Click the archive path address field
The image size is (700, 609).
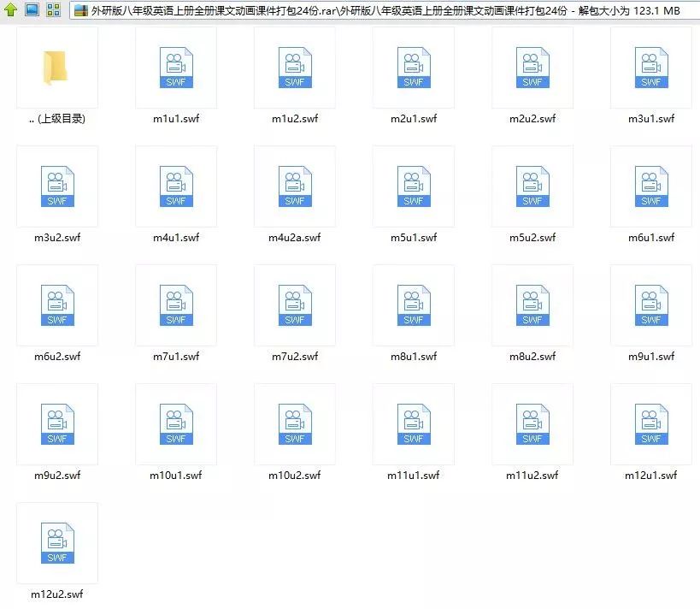(385, 10)
